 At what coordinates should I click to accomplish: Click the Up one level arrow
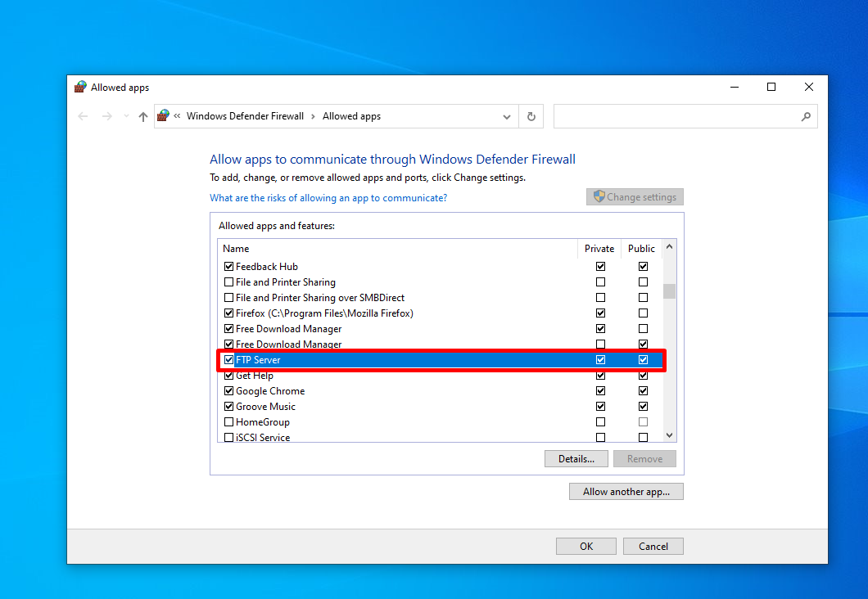coord(143,116)
